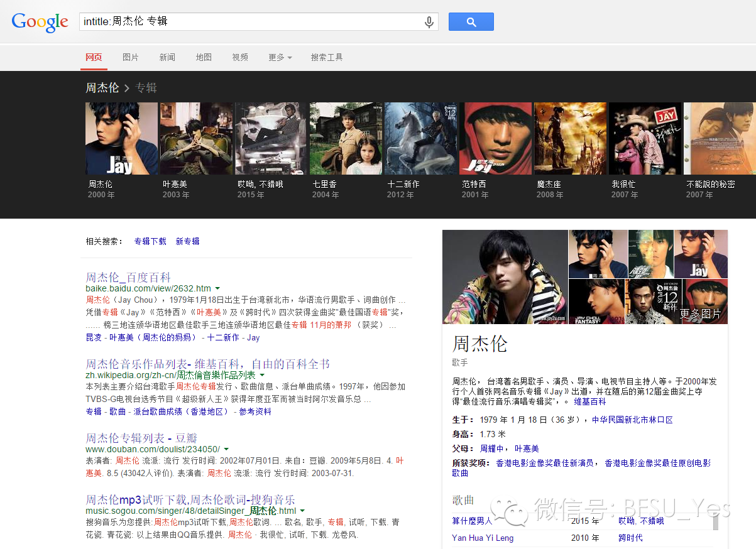Click the 参考资料 sitelink
756x549 pixels.
(255, 411)
